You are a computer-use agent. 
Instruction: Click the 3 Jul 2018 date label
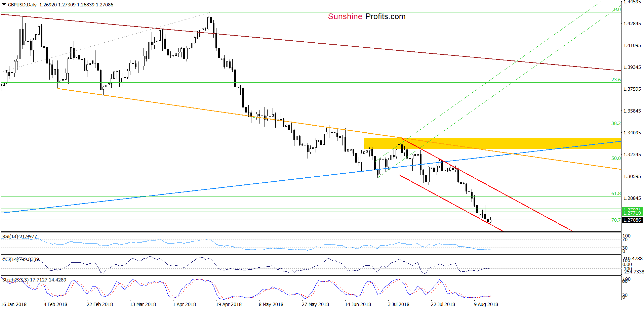(x=399, y=304)
